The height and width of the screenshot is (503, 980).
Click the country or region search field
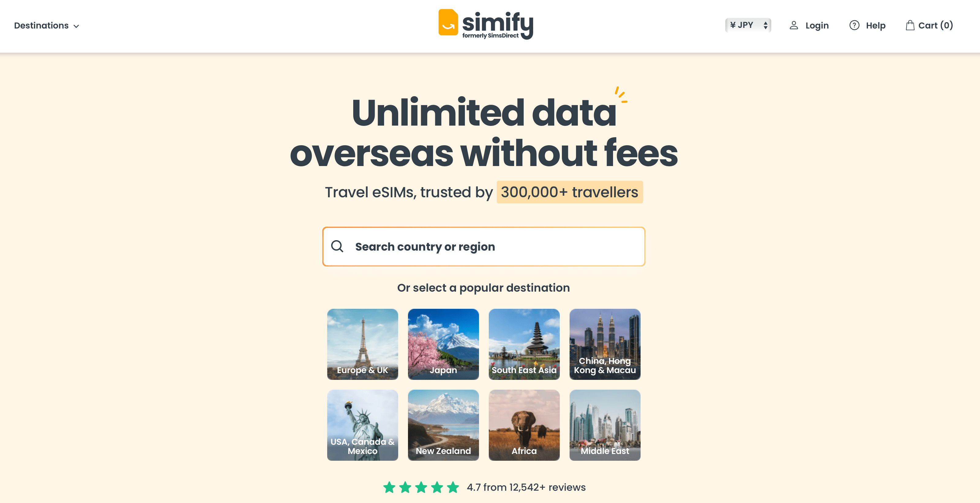click(483, 246)
